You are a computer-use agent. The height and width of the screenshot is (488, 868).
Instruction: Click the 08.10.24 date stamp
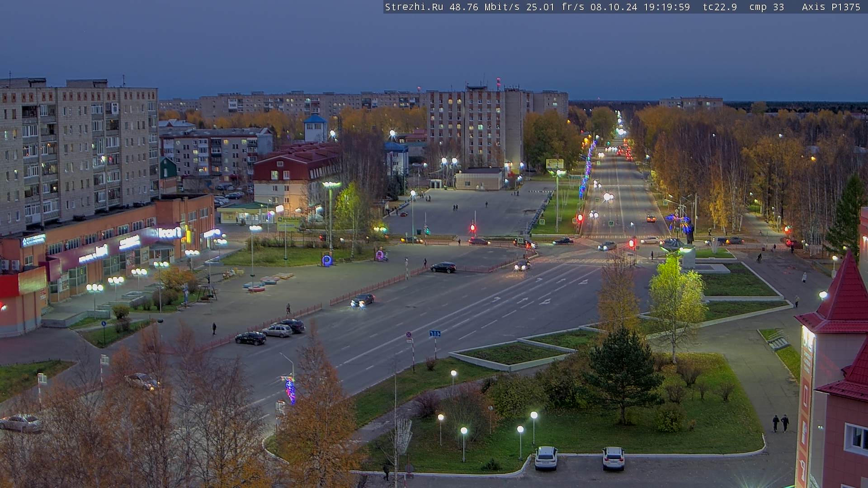pyautogui.click(x=614, y=7)
